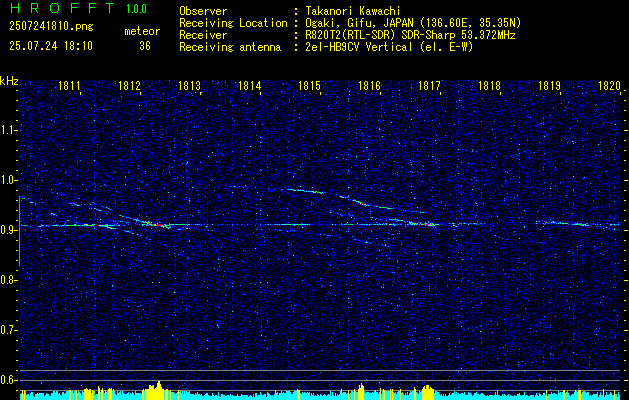Image resolution: width=629 pixels, height=400 pixels.
Task: Click the 1.1 kHz frequency label
Action: point(8,130)
